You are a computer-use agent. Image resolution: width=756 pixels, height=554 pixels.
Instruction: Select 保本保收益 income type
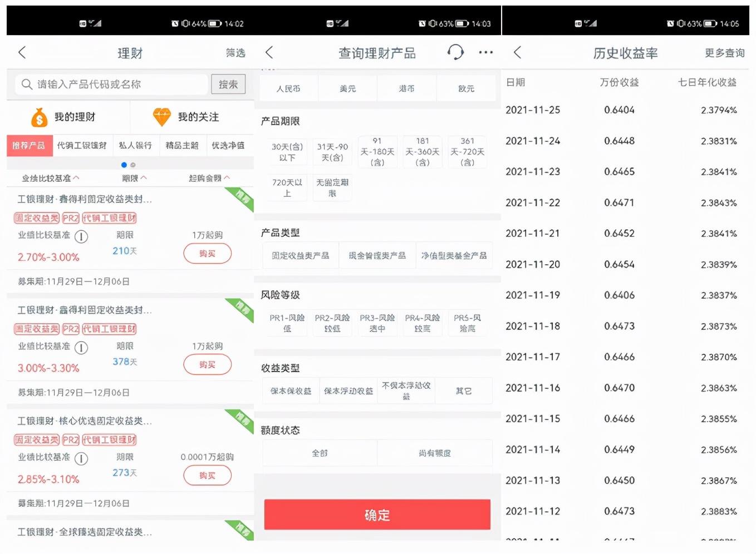click(291, 391)
